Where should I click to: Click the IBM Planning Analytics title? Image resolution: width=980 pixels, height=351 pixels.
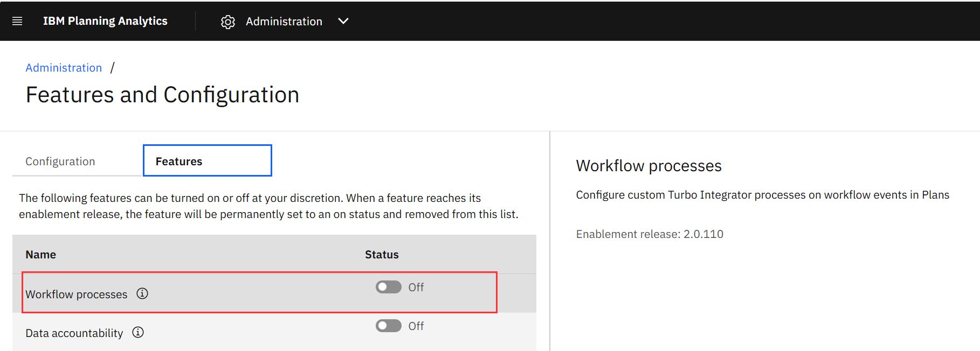105,21
